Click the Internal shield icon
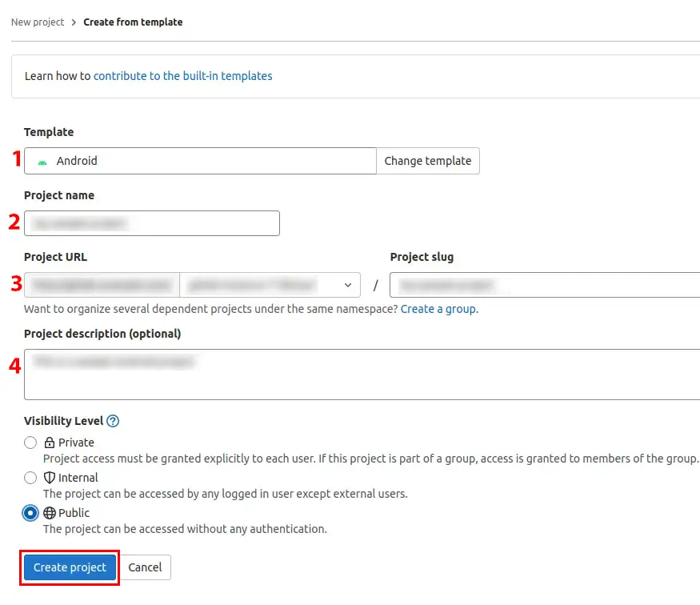This screenshot has height=605, width=700. [50, 478]
